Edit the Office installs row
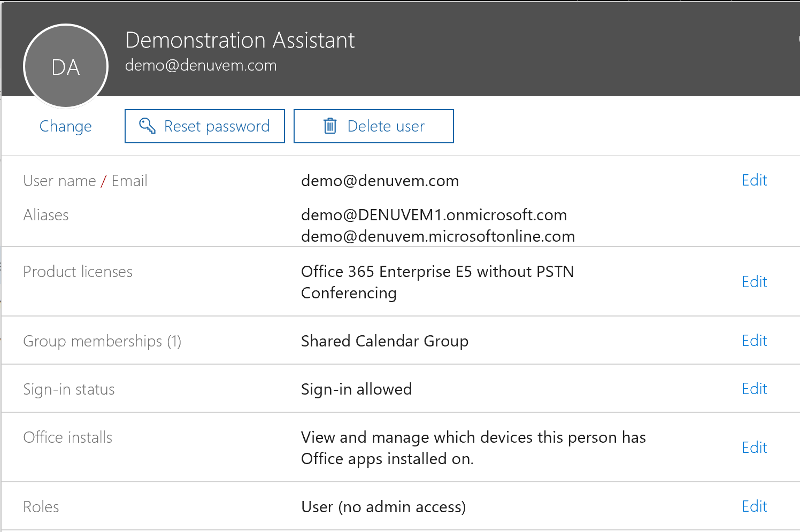The width and height of the screenshot is (800, 532). click(754, 448)
